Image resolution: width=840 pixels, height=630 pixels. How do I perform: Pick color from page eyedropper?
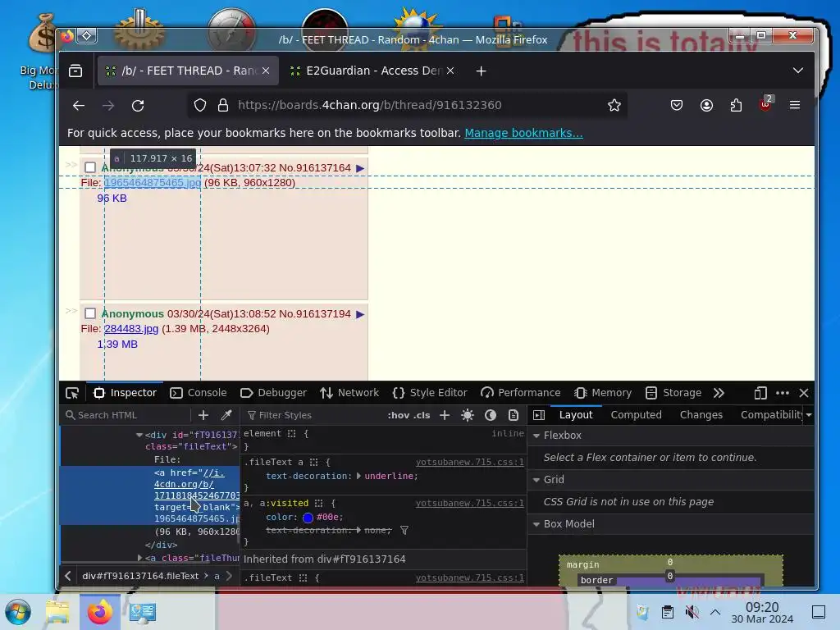(226, 415)
